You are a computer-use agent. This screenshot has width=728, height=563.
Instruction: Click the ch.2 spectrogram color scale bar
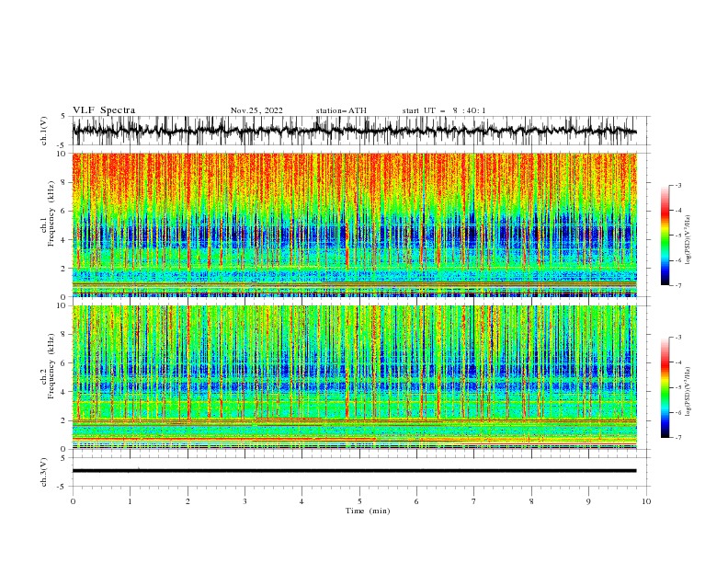coord(665,387)
